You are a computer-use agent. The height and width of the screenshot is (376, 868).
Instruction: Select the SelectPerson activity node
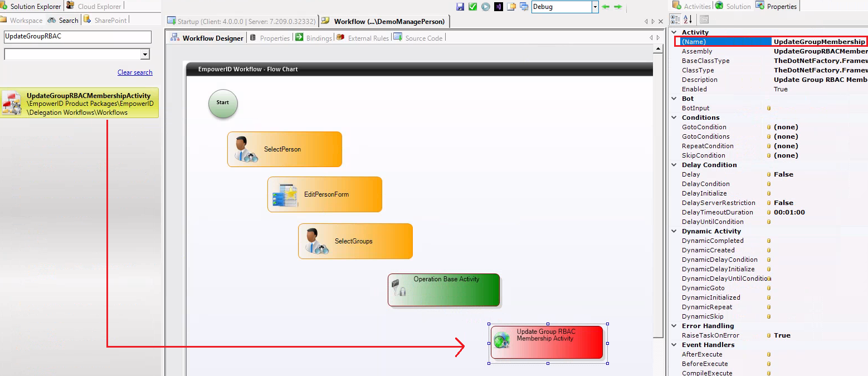284,149
